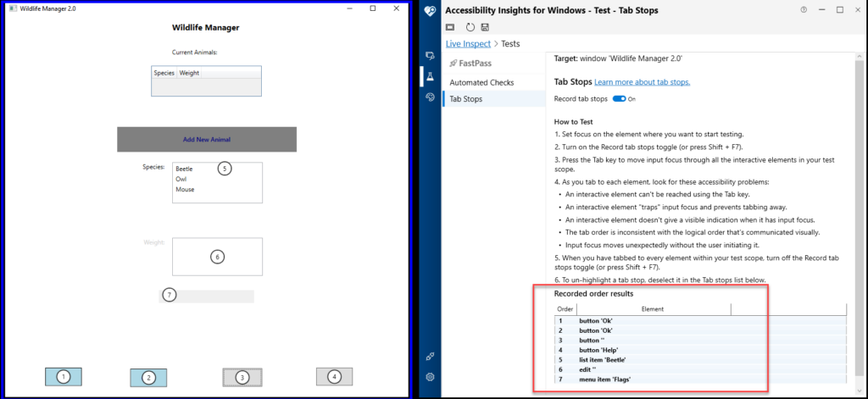Image resolution: width=868 pixels, height=399 pixels.
Task: Turn off the Record tab stops toggle
Action: point(619,98)
